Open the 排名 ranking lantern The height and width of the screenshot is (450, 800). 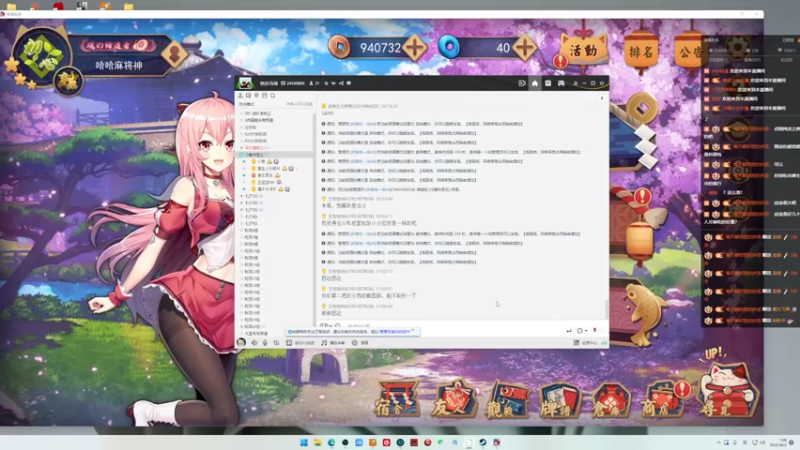641,51
